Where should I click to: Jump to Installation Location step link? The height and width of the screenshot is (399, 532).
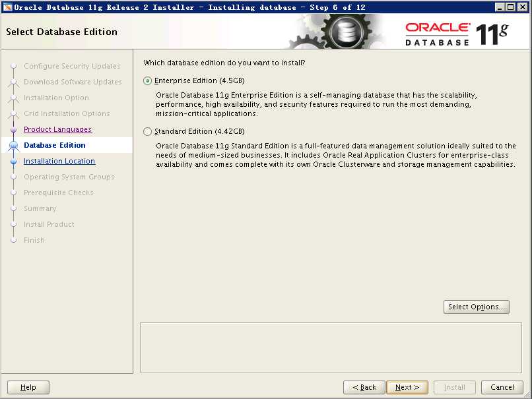(59, 161)
